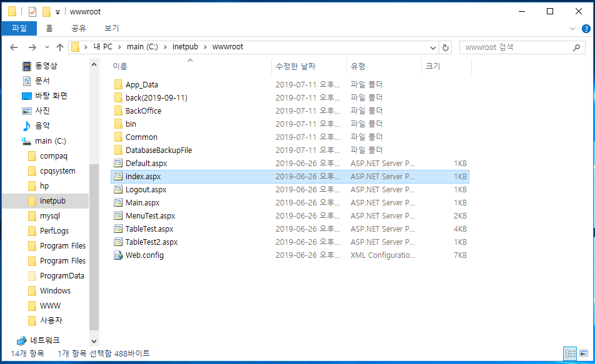Click the Properties quick access icon

pyautogui.click(x=32, y=12)
